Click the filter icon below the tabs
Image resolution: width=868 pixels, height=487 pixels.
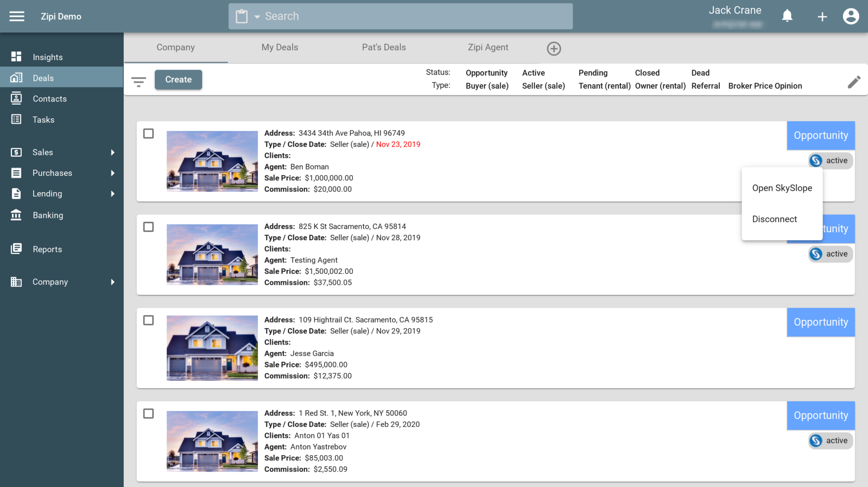[x=139, y=82]
